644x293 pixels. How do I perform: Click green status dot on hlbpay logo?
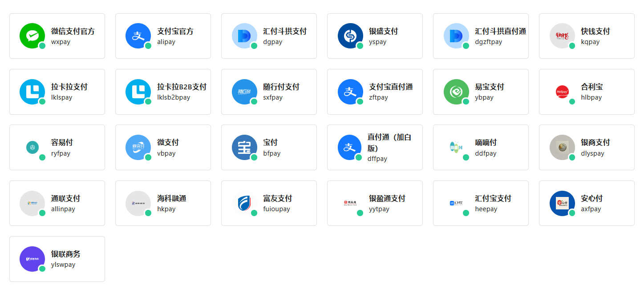(x=572, y=101)
